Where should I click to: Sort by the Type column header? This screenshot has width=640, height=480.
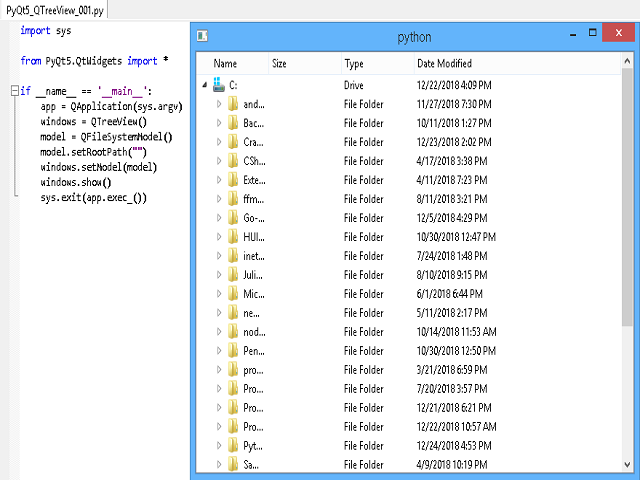378,63
